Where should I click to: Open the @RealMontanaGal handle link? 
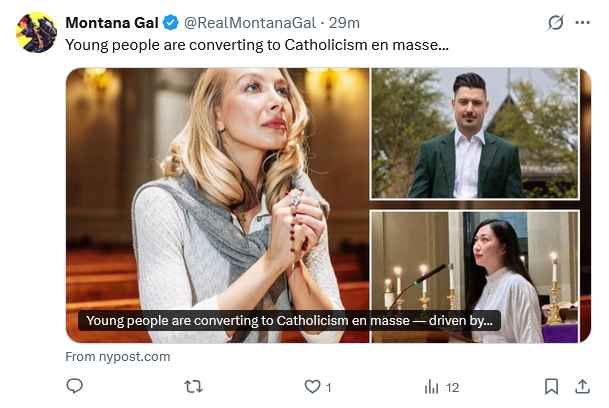tap(248, 23)
